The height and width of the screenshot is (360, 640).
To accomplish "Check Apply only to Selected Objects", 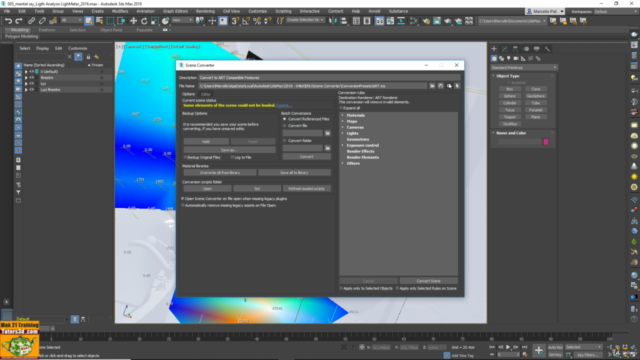I will [x=341, y=288].
